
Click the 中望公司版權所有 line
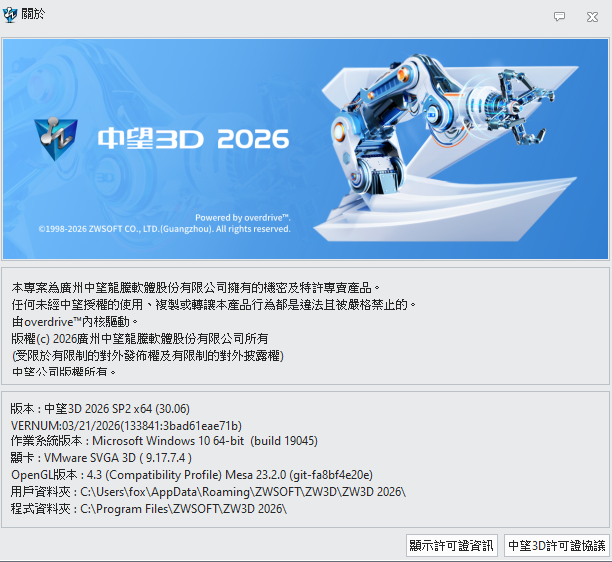tap(64, 372)
